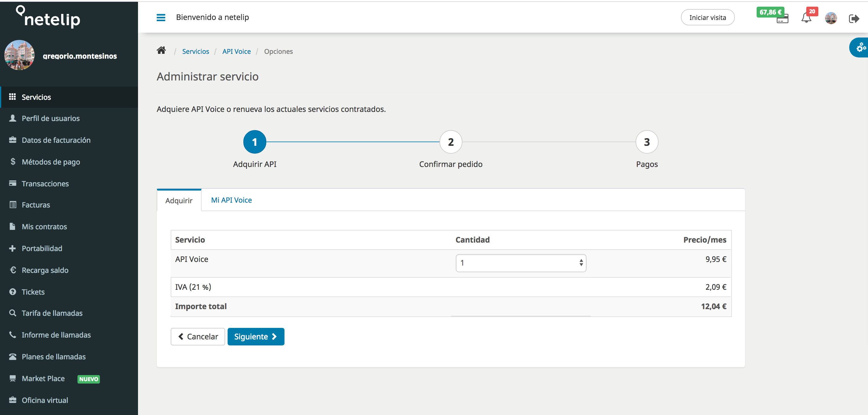Click the Informe de llamadas phone icon

tap(12, 335)
